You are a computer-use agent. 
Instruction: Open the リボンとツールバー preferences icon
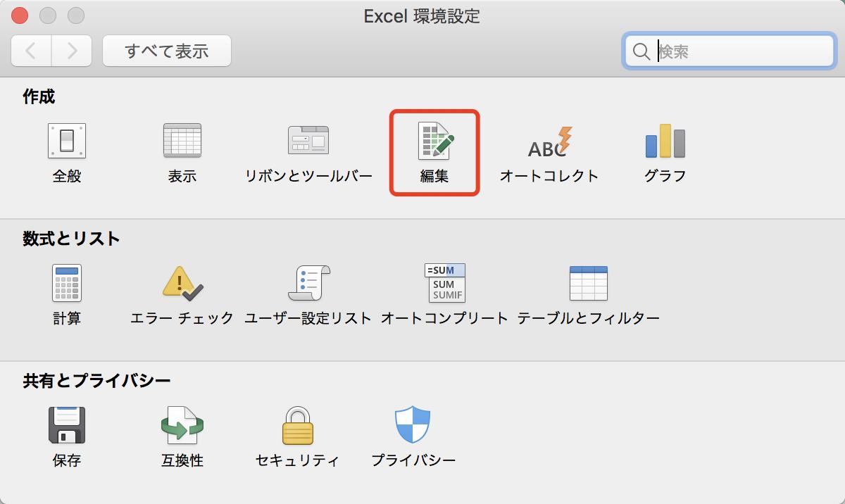pos(308,141)
